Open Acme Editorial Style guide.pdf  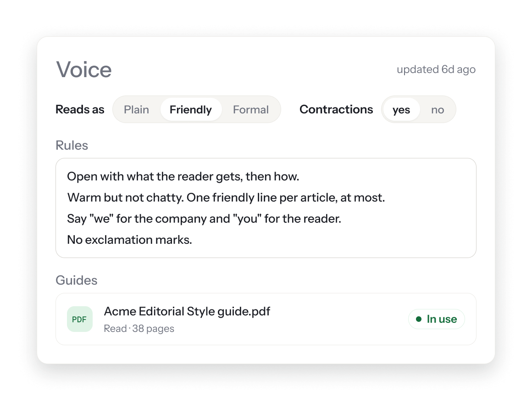187,311
